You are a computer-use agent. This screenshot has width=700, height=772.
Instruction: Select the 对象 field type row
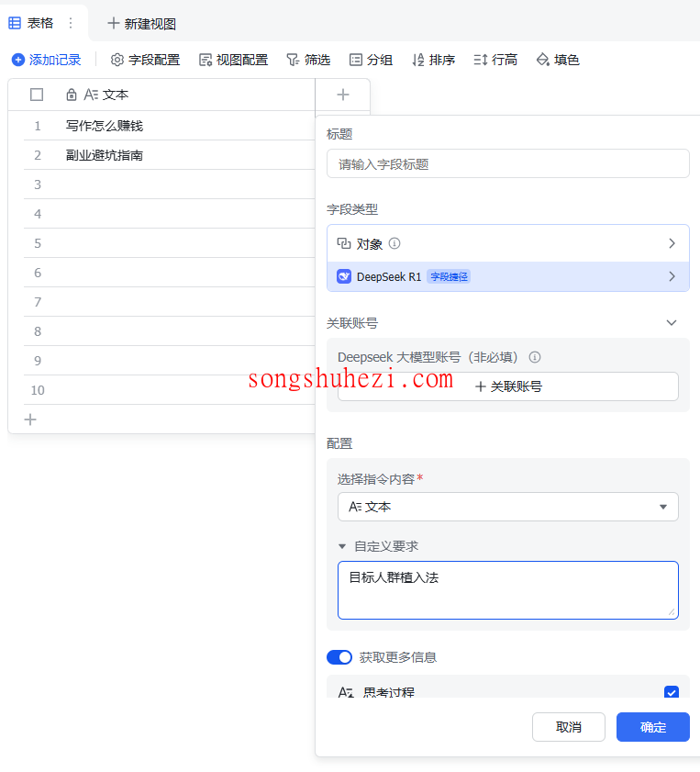508,243
